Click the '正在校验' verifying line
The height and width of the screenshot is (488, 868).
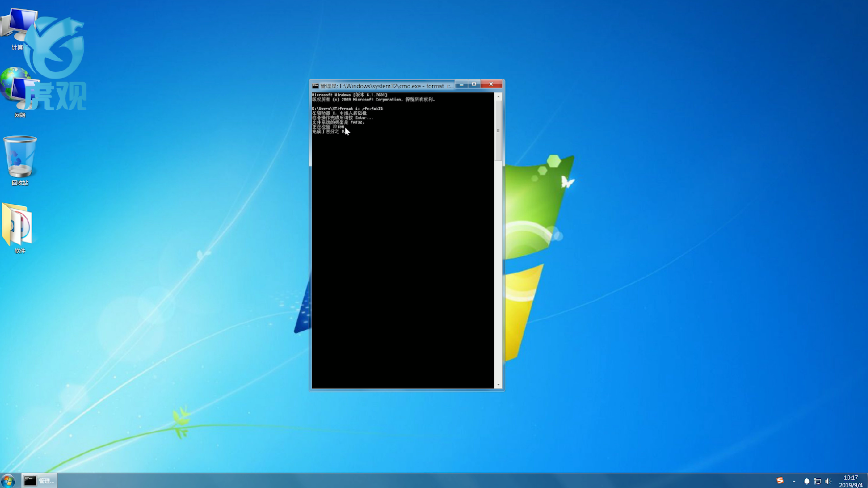[328, 127]
